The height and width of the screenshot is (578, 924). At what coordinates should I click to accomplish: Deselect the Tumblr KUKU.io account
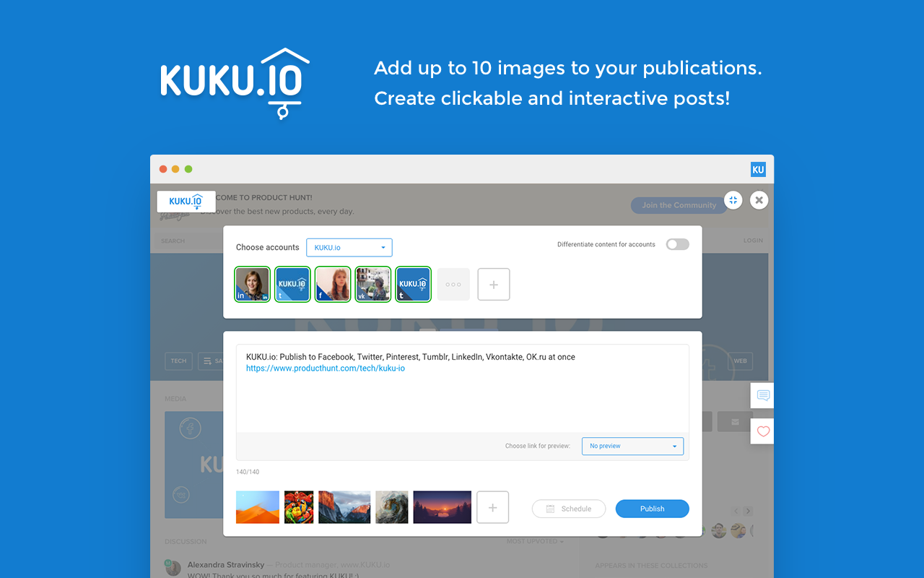[414, 284]
